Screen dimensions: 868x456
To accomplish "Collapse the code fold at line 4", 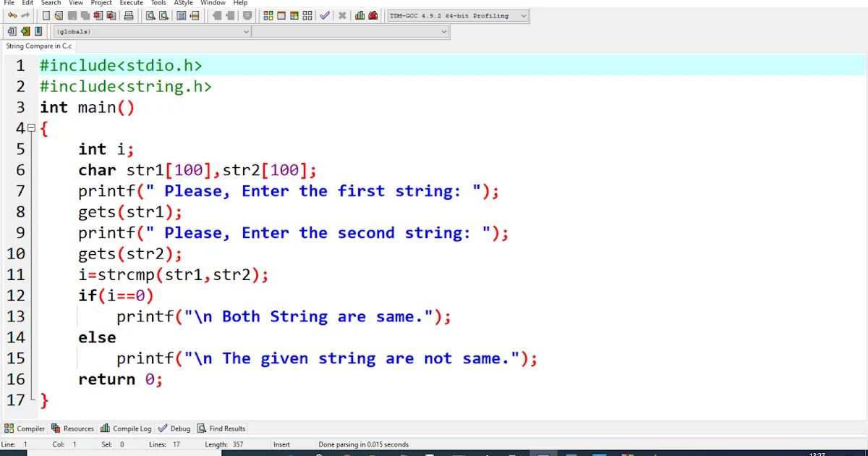I will (x=31, y=128).
